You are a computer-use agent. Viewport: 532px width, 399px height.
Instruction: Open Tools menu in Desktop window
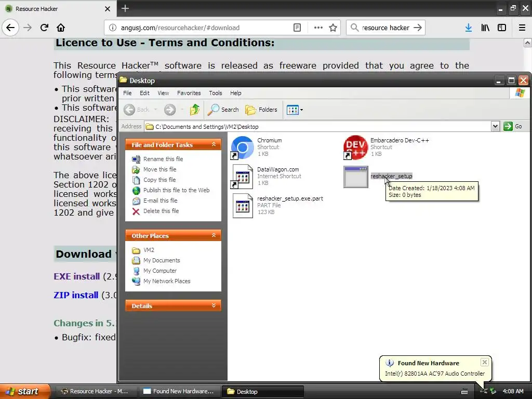tap(216, 93)
